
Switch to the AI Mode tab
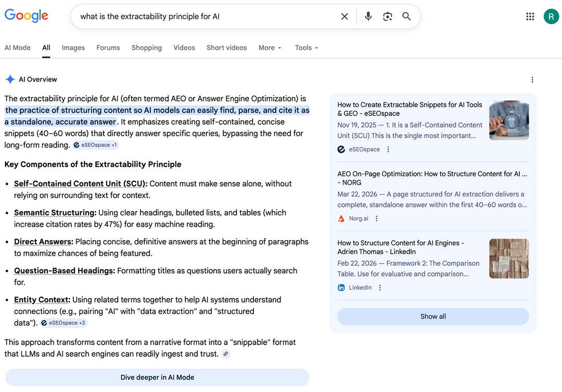tap(18, 48)
